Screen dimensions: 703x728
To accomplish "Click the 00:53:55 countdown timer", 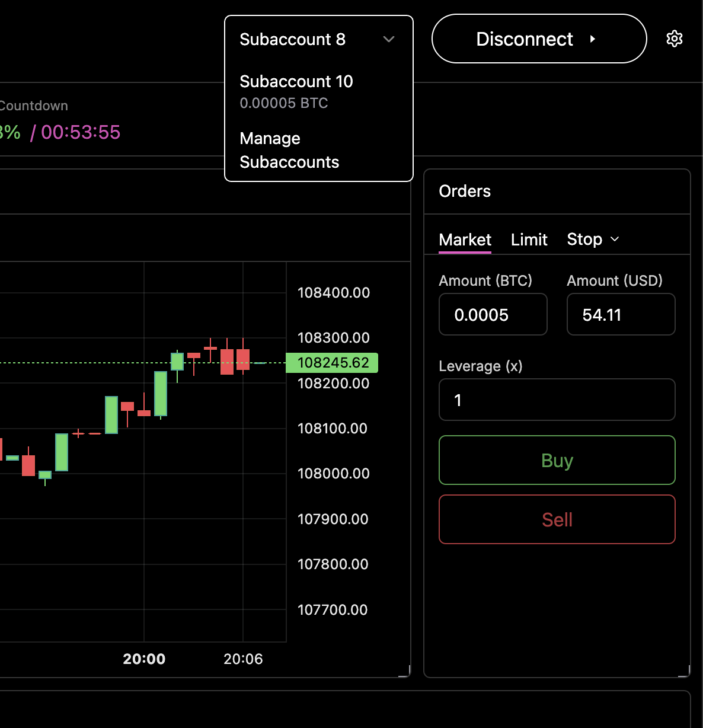I will click(x=81, y=132).
